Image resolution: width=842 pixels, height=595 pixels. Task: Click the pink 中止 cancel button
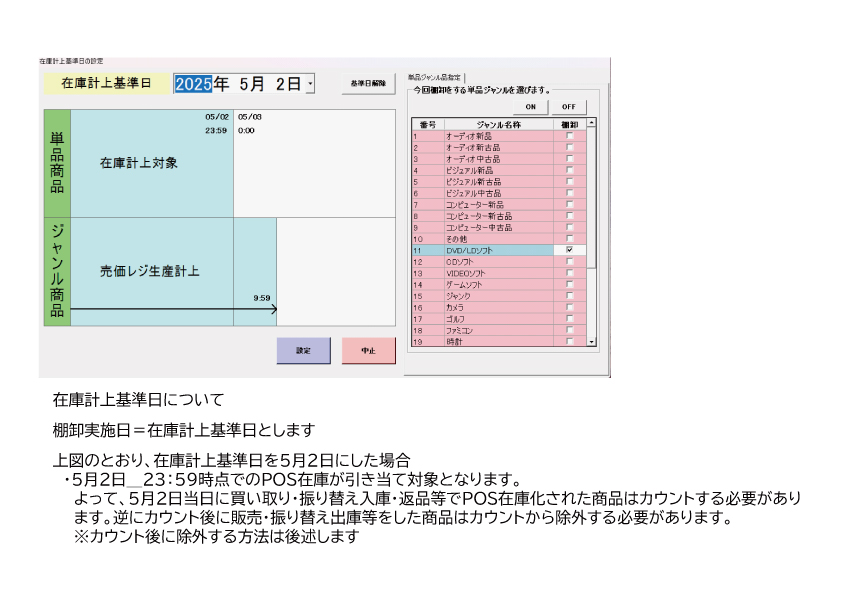click(x=368, y=351)
